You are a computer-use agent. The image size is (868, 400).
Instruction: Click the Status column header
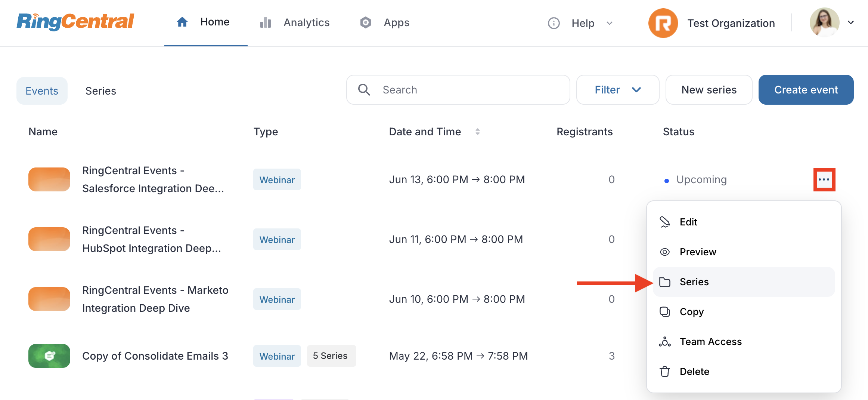point(679,132)
